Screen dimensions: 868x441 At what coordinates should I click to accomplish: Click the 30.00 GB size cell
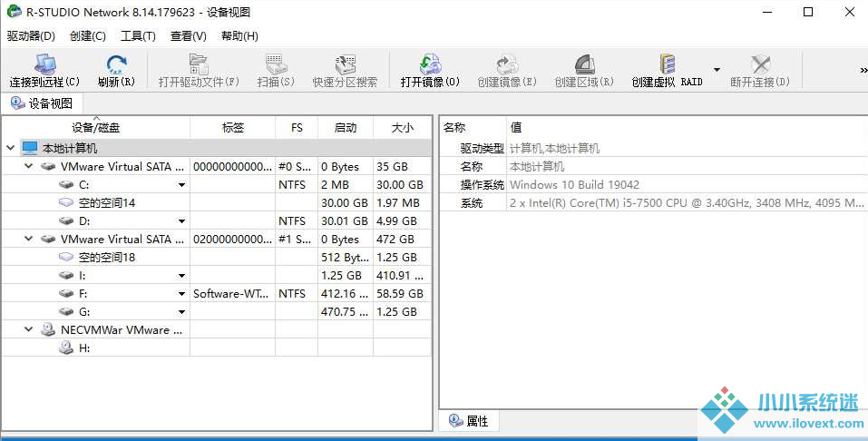[400, 184]
